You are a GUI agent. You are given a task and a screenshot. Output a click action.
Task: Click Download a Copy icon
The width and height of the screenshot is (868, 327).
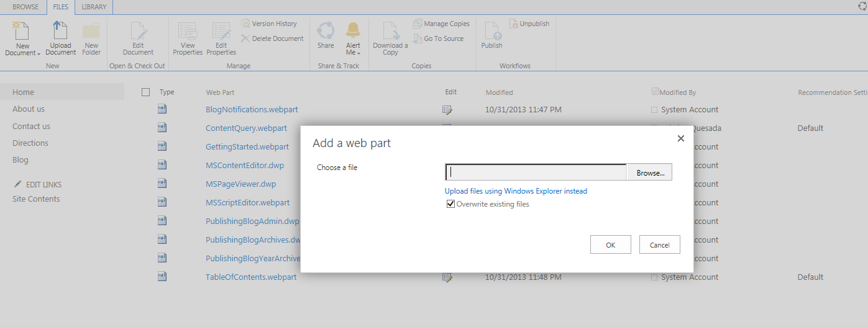[390, 31]
